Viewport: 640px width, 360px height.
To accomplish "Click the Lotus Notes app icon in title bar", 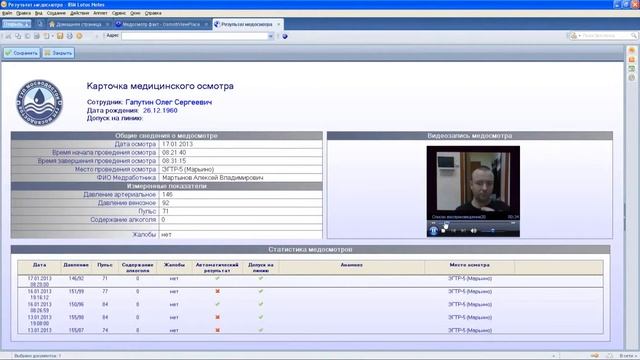I will tap(4, 4).
